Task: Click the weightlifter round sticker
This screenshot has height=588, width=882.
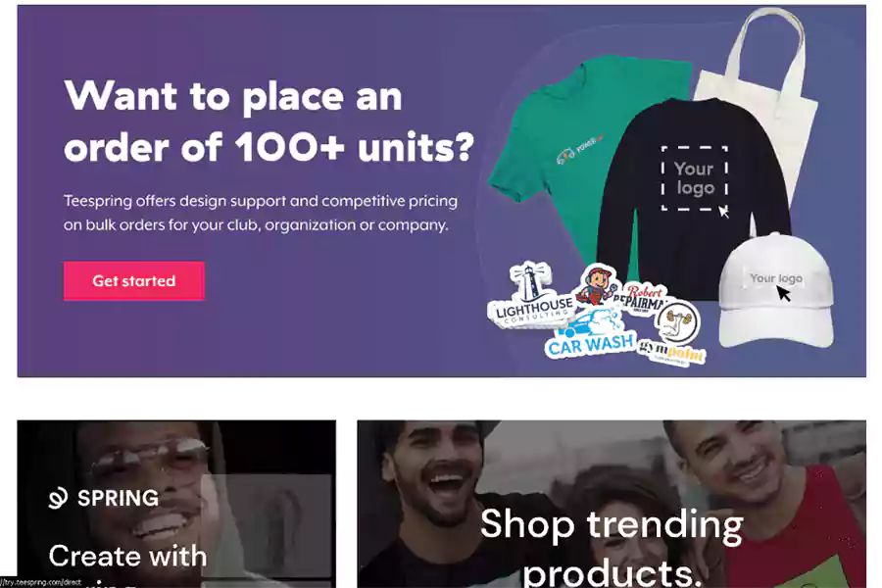Action: pyautogui.click(x=678, y=321)
